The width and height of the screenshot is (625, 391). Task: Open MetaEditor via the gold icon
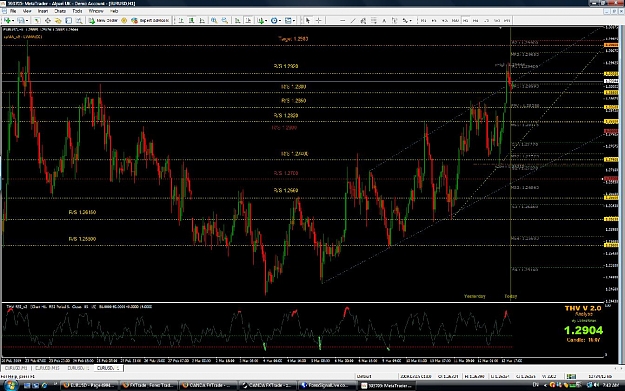pos(124,20)
